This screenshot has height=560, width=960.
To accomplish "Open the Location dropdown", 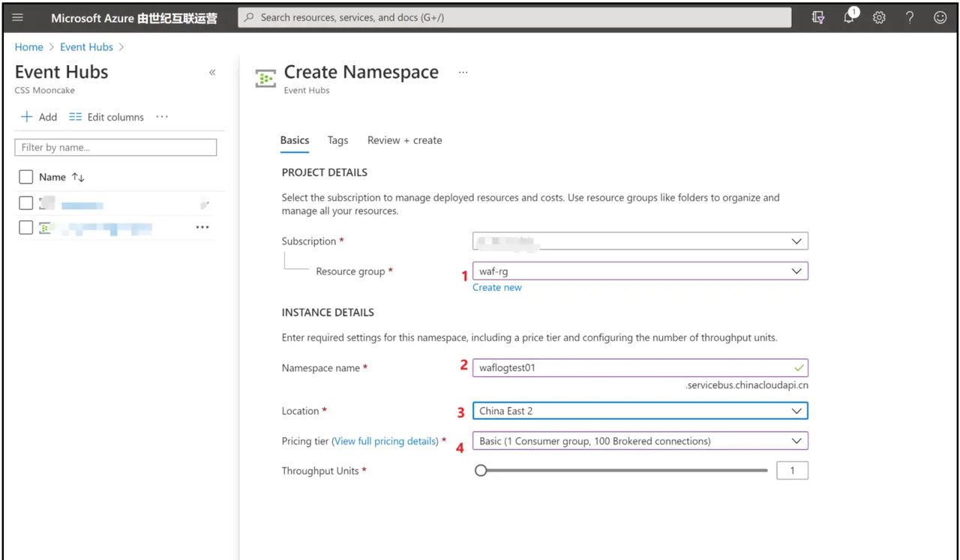I will 796,411.
